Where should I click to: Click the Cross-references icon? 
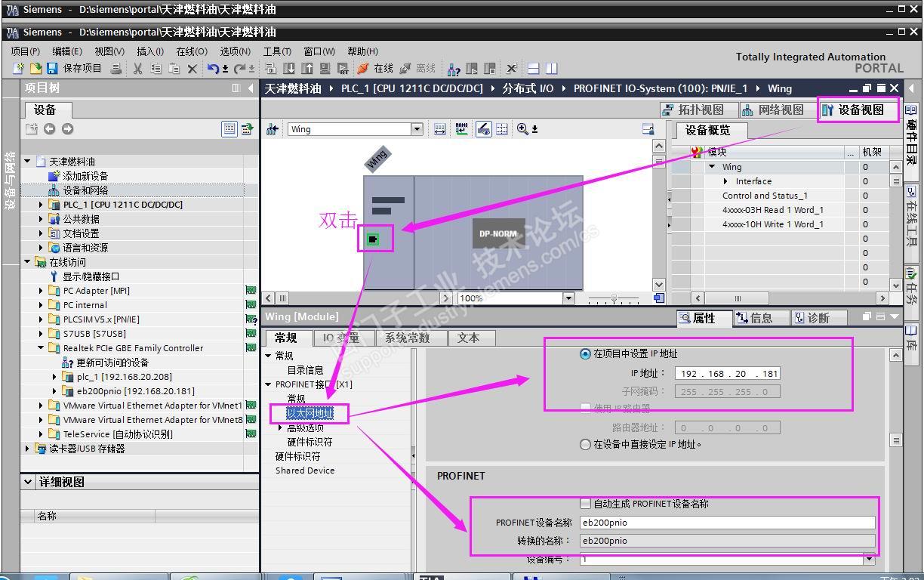point(511,69)
